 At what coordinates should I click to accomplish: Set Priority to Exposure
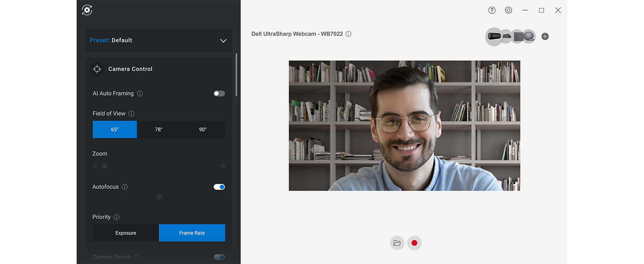pos(126,233)
